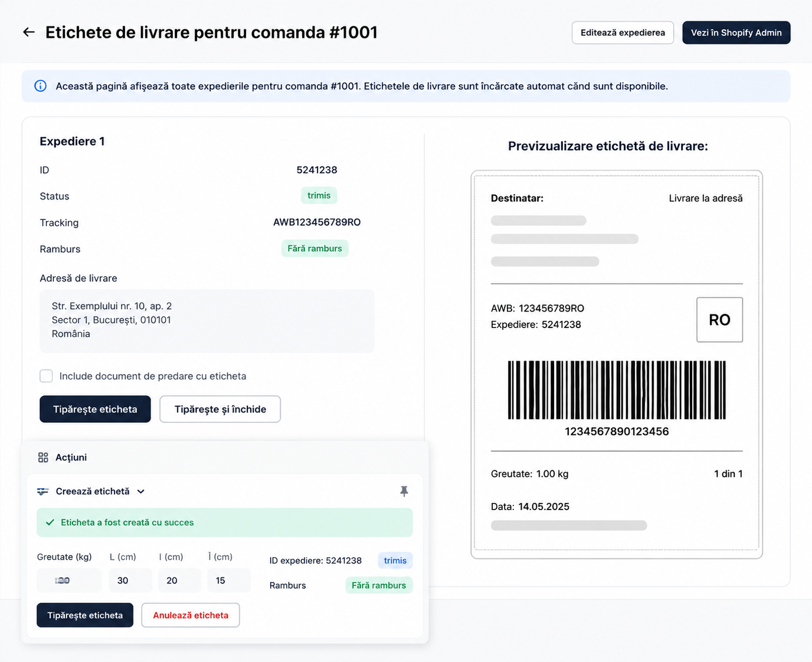Open Editează expedierea
Screen dimensions: 812x662
click(x=623, y=33)
